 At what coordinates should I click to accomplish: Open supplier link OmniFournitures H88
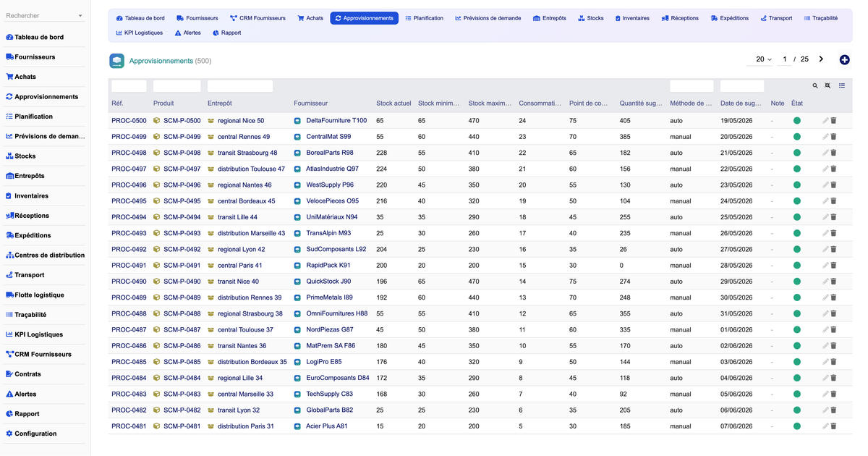(336, 313)
